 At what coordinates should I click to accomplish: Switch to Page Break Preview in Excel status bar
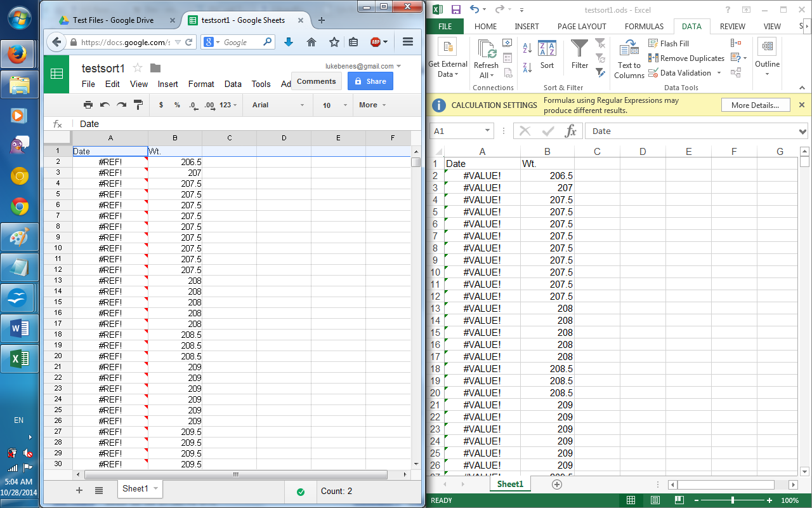tap(678, 500)
